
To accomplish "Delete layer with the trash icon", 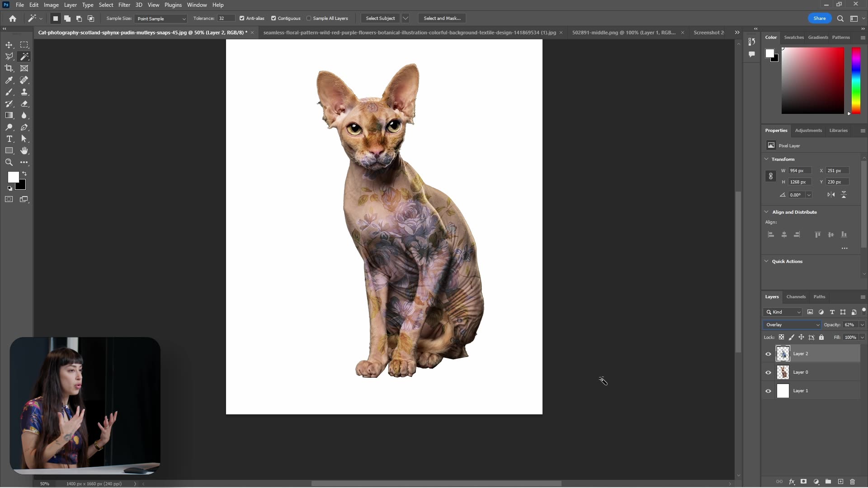I will coord(853,482).
